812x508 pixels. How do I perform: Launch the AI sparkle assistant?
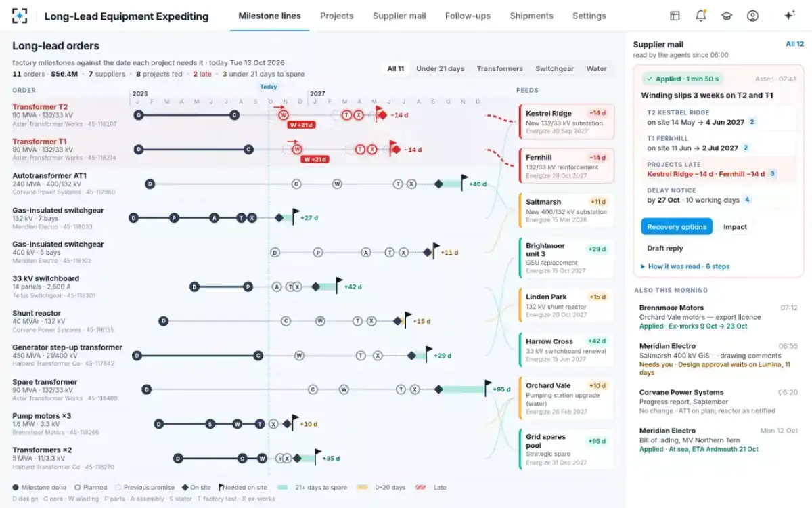[788, 16]
